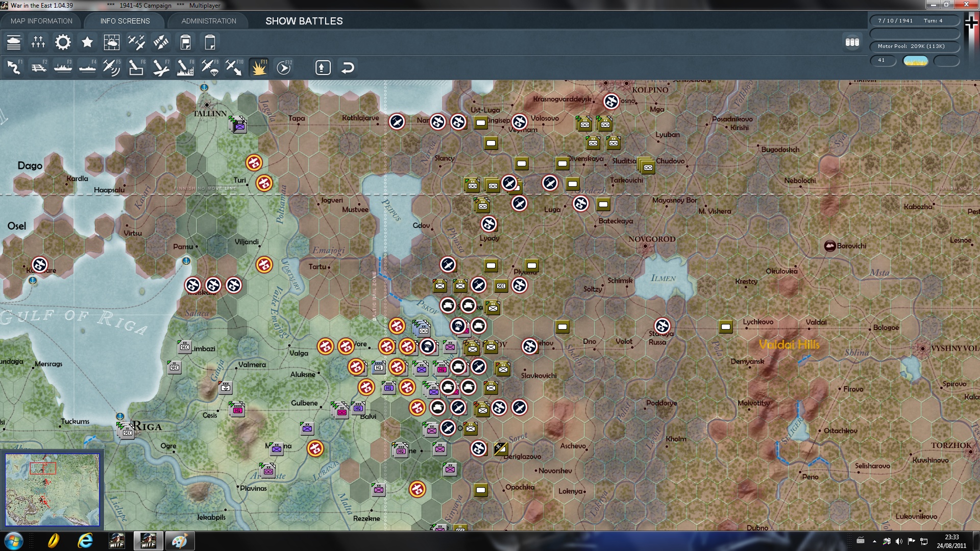Select the battle marker south of Turi
The image size is (980, 551).
click(x=264, y=183)
